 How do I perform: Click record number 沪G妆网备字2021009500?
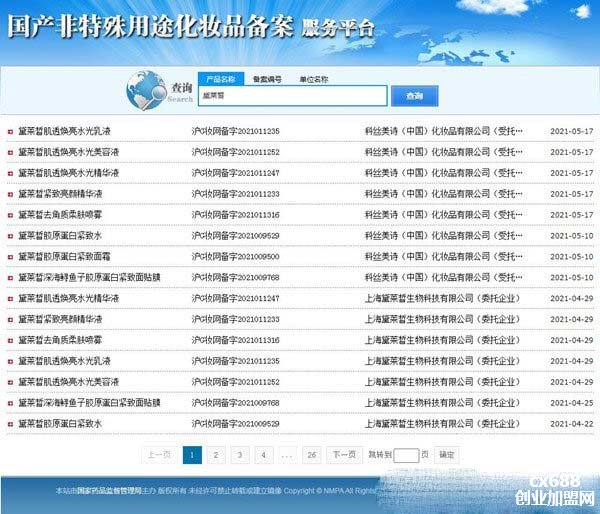click(236, 256)
